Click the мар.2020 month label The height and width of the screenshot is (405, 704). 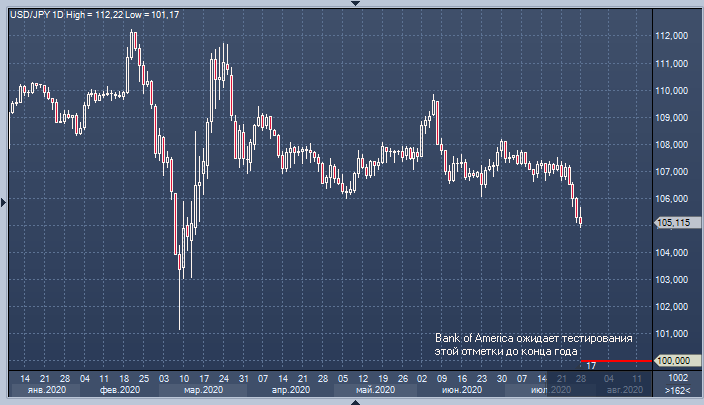pyautogui.click(x=204, y=390)
